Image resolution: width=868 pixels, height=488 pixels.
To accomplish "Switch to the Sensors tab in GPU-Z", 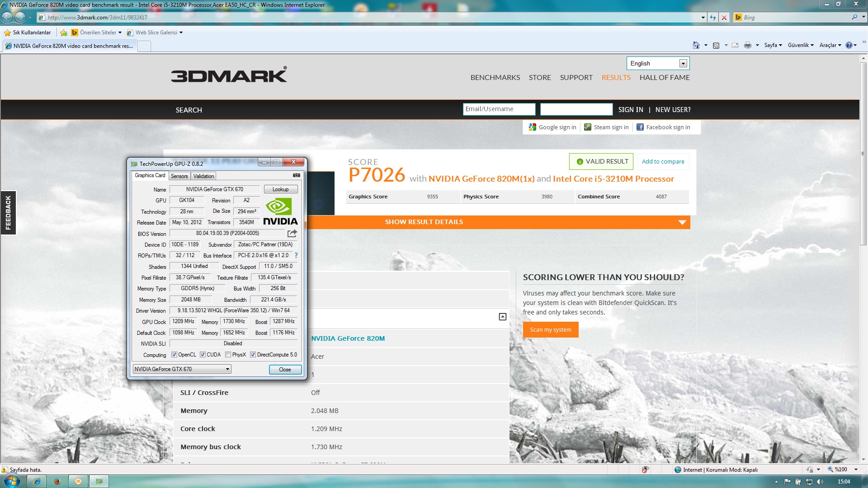I will click(179, 176).
